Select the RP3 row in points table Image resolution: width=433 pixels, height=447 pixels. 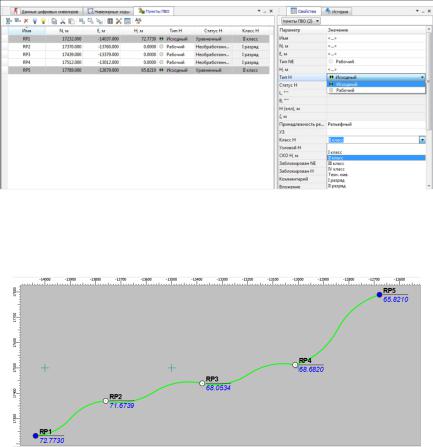(138, 54)
